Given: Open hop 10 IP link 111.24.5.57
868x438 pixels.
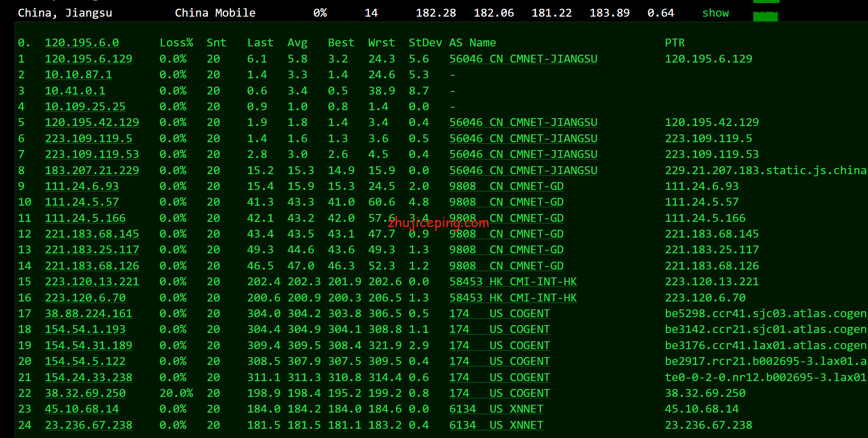Looking at the screenshot, I should pos(82,202).
